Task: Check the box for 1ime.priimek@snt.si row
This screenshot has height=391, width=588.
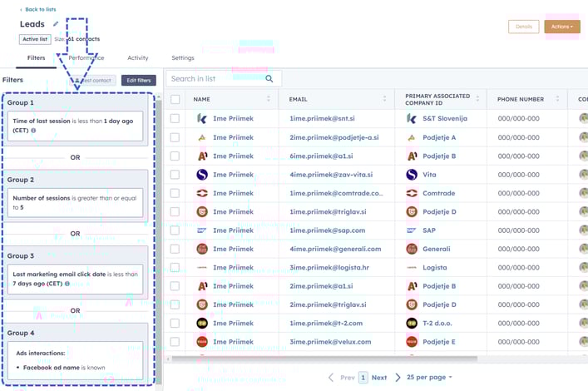Action: point(175,119)
